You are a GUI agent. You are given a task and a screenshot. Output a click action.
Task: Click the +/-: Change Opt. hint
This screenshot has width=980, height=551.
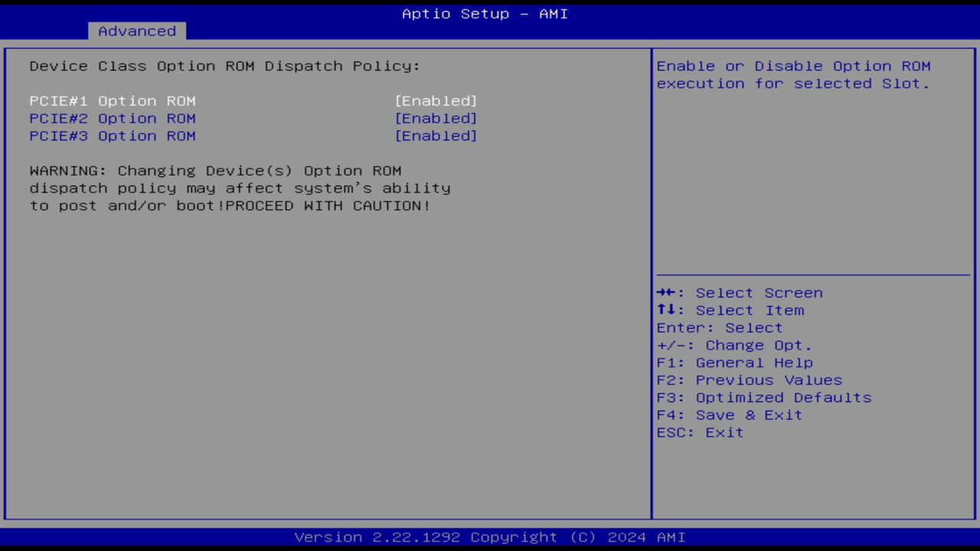pos(734,346)
